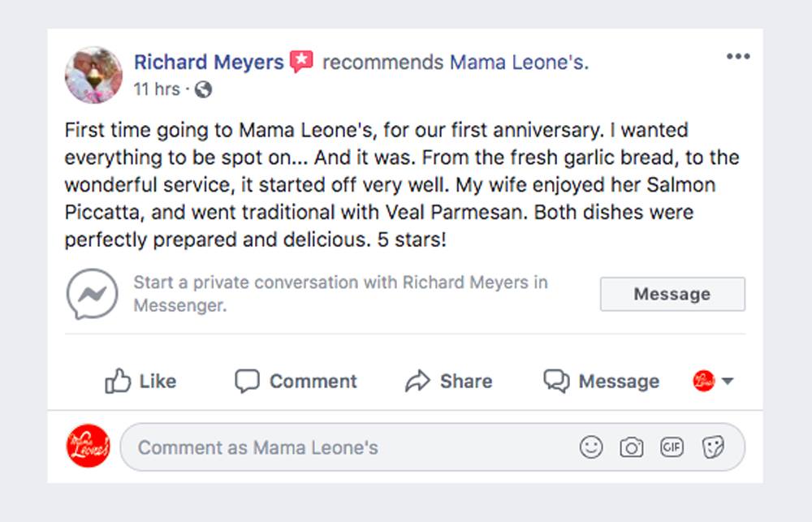Click the emoji smiley icon in comment box
Image resolution: width=812 pixels, height=522 pixels.
[x=591, y=447]
